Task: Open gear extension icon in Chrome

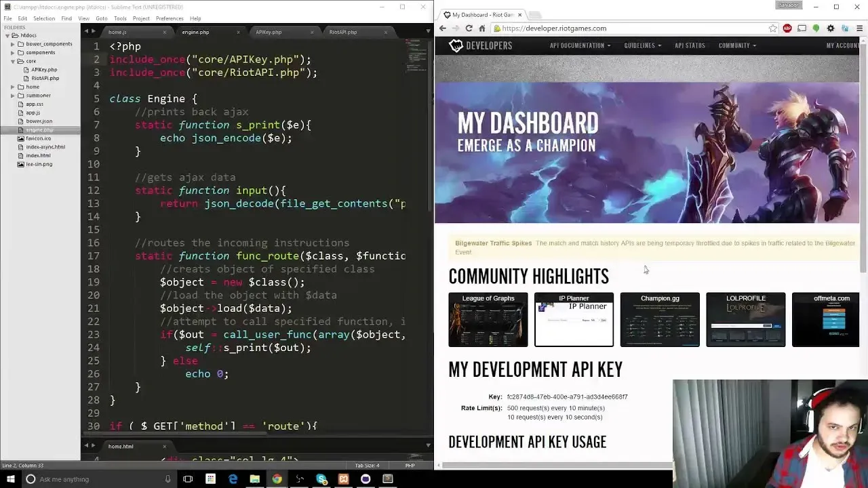Action: point(830,28)
